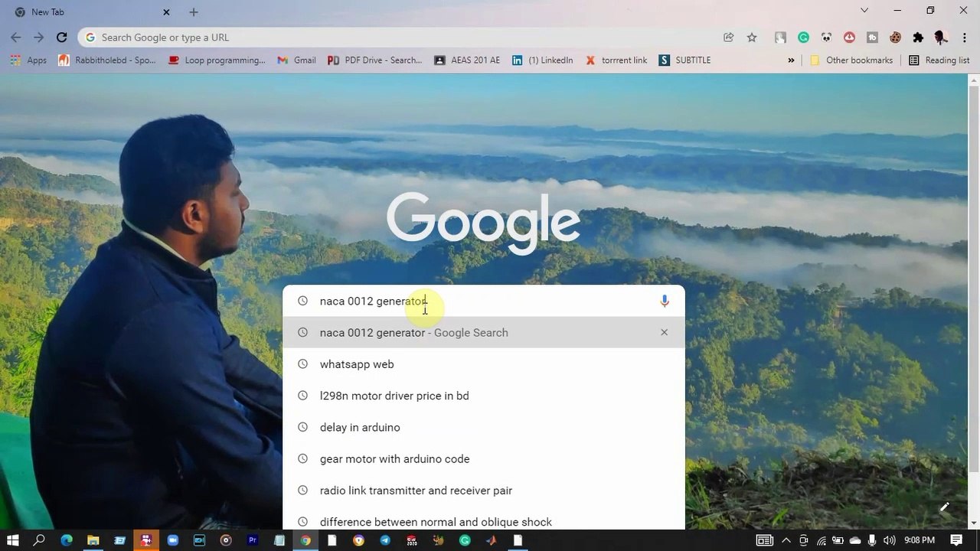Open Windows Start menu on taskbar
980x551 pixels.
(x=13, y=540)
